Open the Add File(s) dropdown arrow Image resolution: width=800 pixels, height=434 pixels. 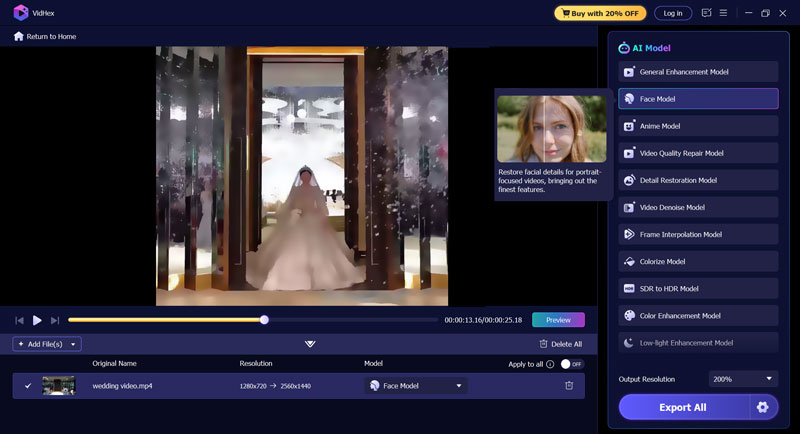click(x=74, y=344)
